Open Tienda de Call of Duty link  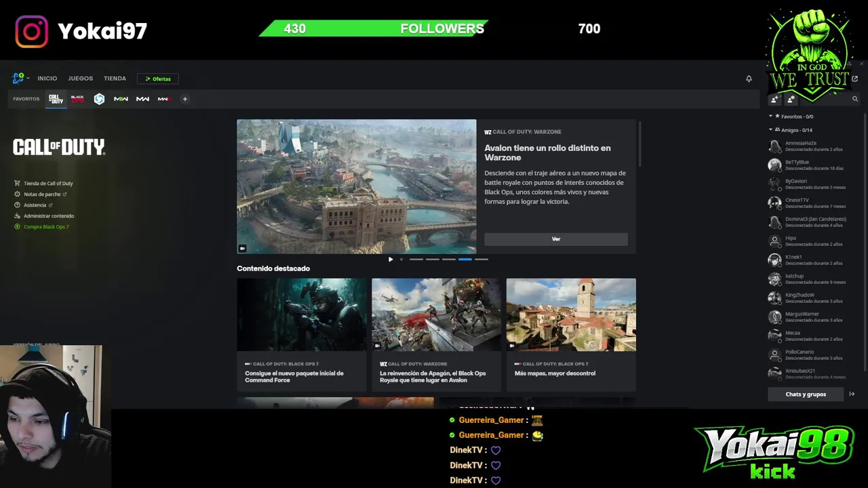48,183
